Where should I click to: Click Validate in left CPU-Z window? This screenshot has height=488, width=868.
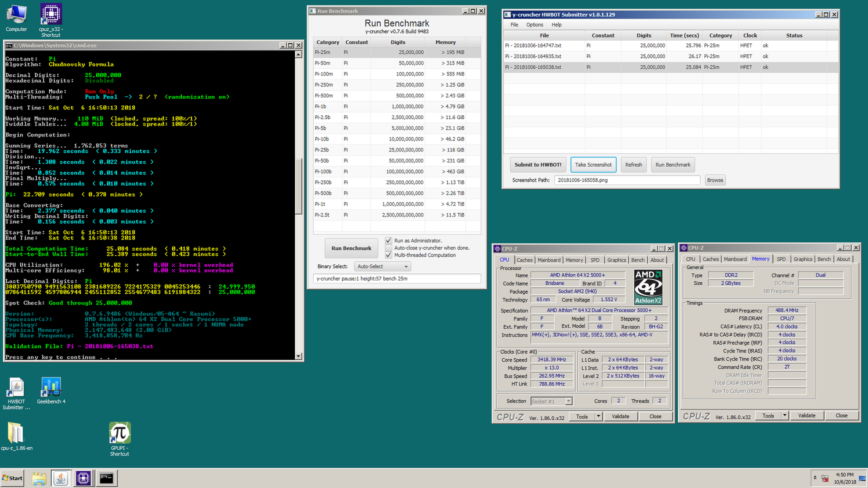[x=620, y=416]
